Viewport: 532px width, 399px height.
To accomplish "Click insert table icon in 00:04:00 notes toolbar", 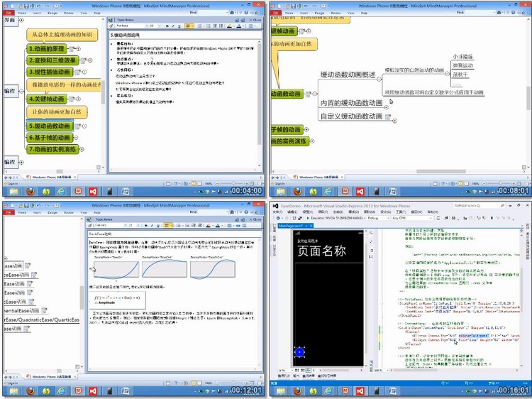I will 251,26.
